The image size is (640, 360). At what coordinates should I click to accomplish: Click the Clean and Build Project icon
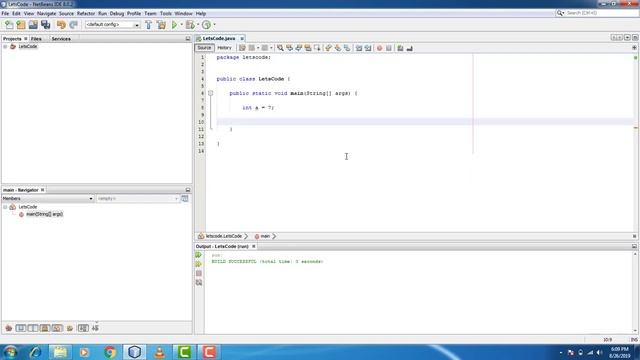pyautogui.click(x=161, y=25)
